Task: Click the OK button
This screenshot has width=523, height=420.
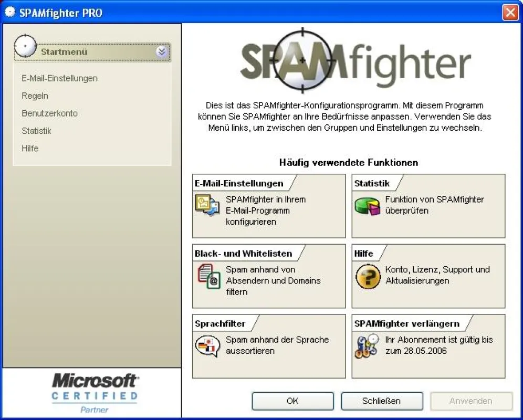Action: [x=292, y=401]
